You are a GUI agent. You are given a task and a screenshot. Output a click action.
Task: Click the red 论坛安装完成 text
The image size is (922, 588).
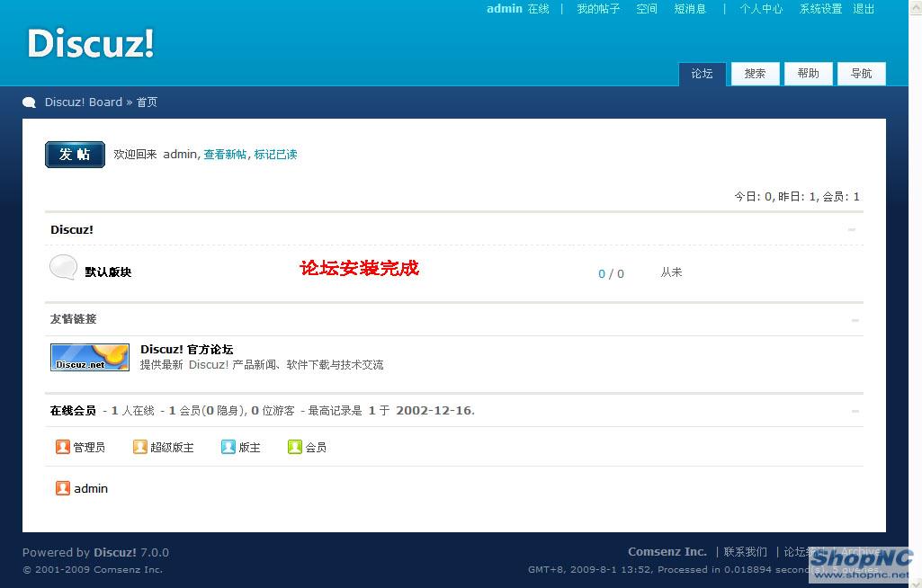click(359, 268)
